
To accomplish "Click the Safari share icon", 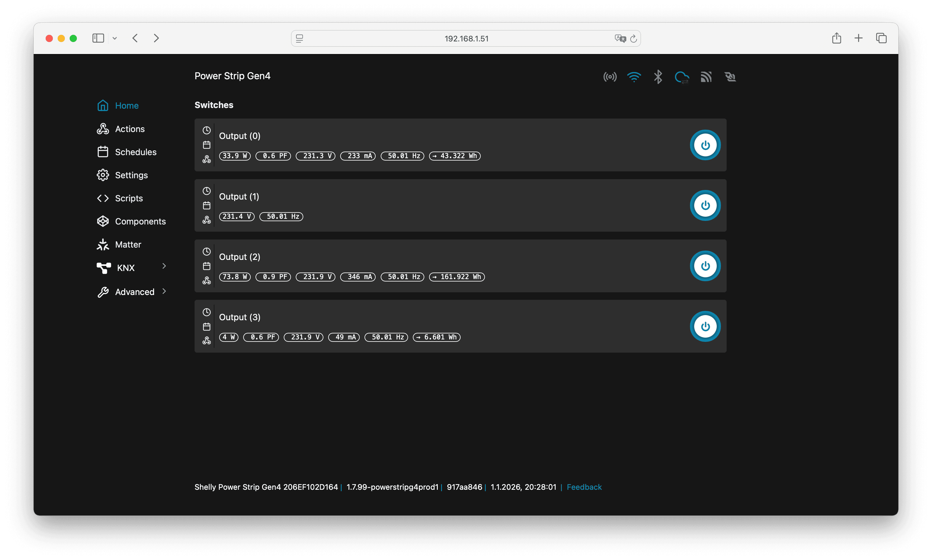I will click(x=836, y=38).
